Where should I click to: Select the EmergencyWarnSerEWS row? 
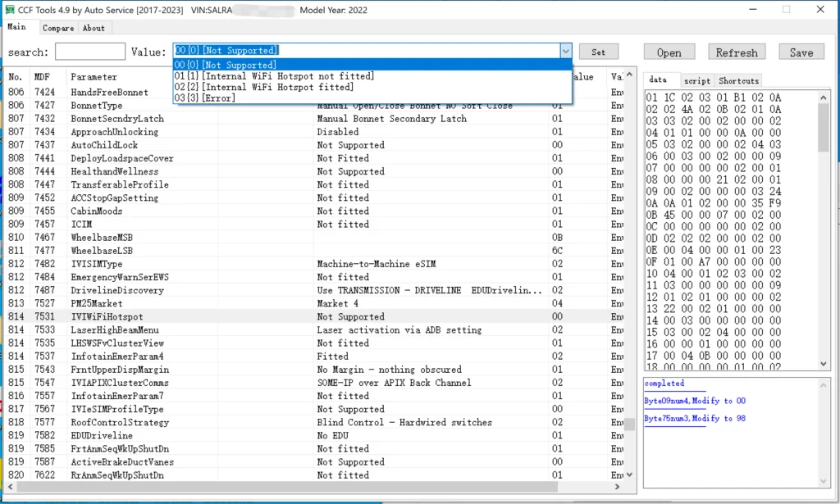(x=315, y=277)
